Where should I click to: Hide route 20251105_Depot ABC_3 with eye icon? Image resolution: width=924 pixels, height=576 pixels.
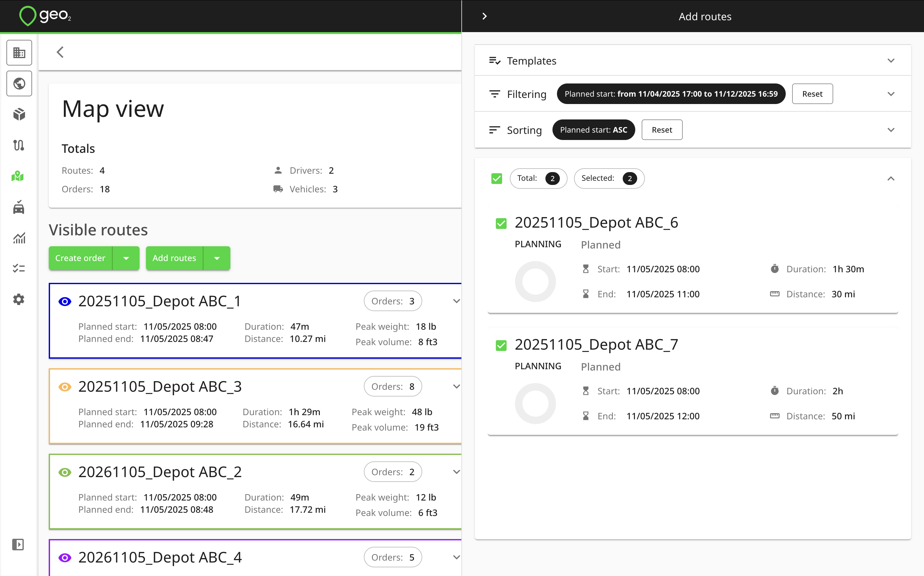(x=65, y=387)
